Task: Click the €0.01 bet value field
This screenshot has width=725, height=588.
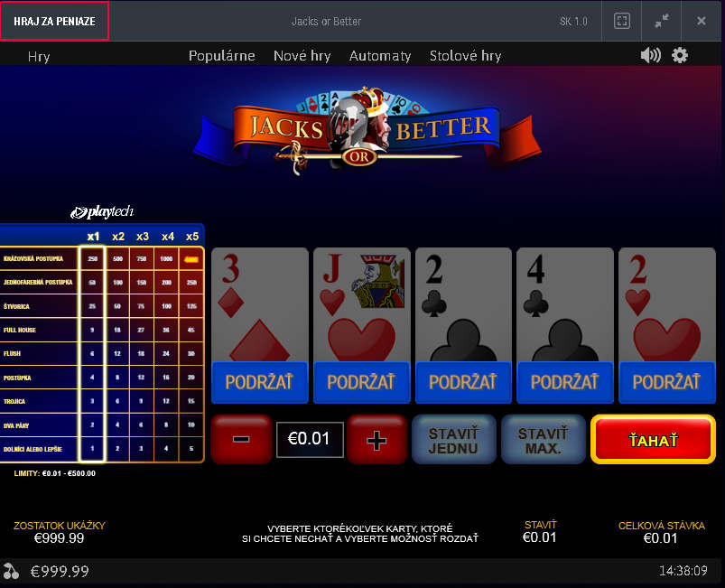Action: [x=310, y=439]
